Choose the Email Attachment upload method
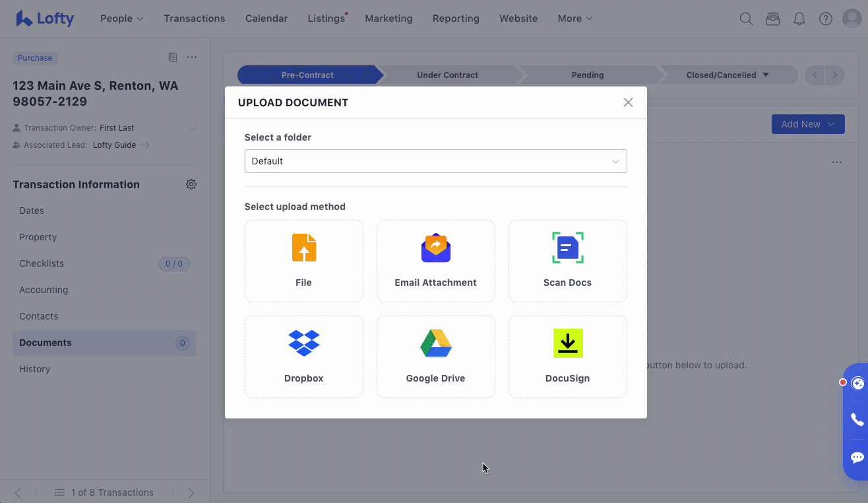This screenshot has height=503, width=868. click(435, 261)
